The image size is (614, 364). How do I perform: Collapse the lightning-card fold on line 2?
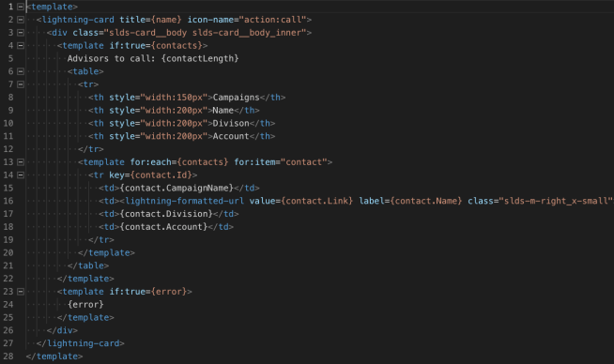[21, 20]
